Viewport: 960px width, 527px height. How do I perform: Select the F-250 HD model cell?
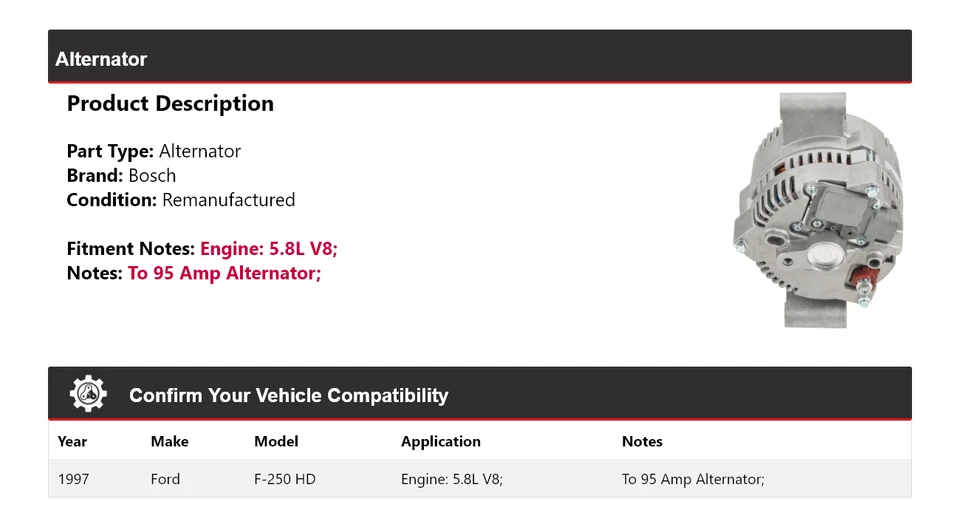point(284,479)
